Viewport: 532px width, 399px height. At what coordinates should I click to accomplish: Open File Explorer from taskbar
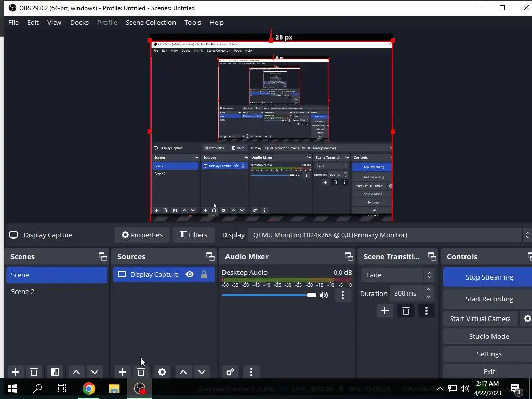click(x=114, y=389)
